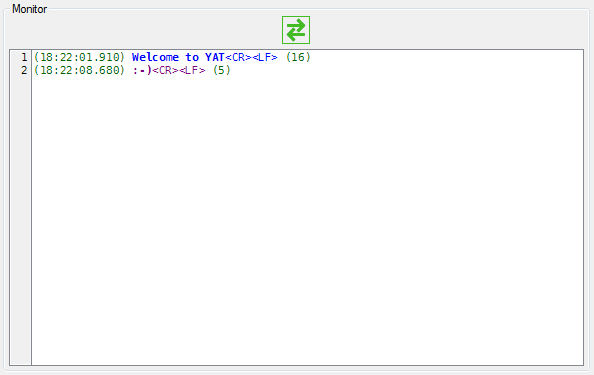Viewport: 594px width, 375px height.
Task: Select line number 1 in the gutter
Action: coord(24,57)
